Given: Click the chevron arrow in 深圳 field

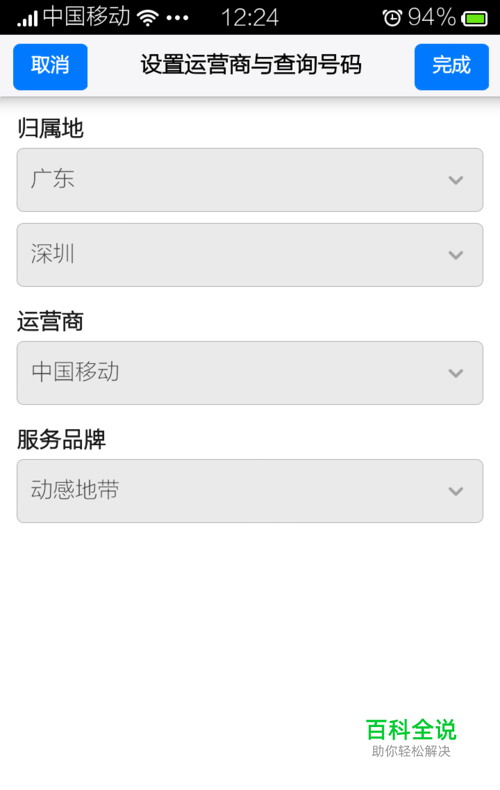Looking at the screenshot, I should pos(456,255).
